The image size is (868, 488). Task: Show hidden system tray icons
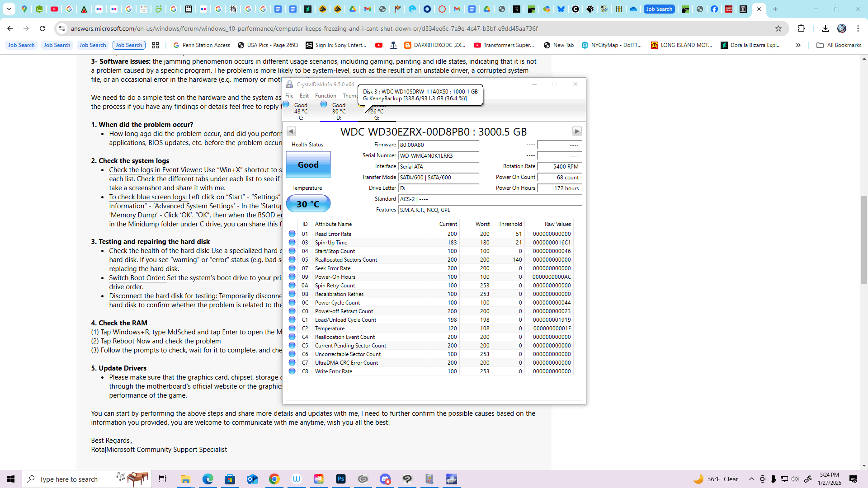pos(752,479)
